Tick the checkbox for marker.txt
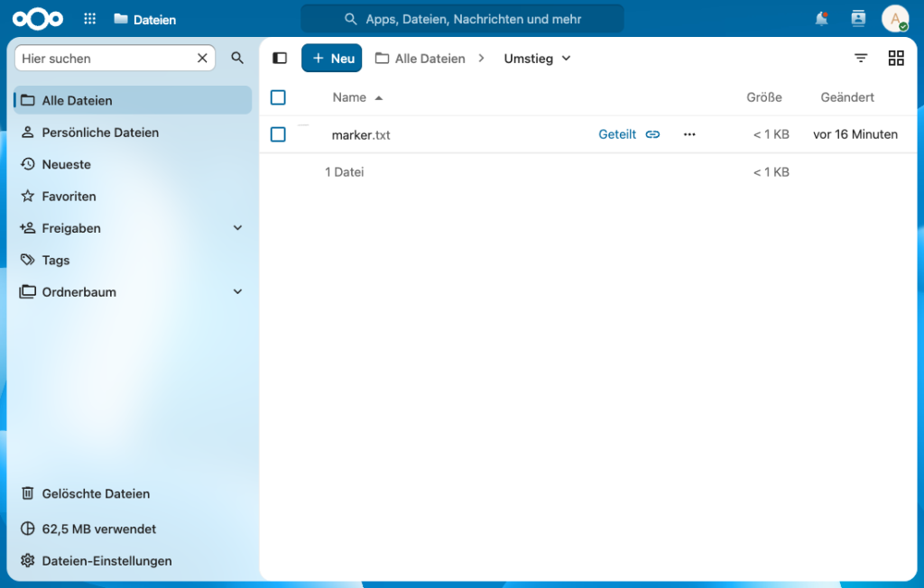 click(x=278, y=134)
